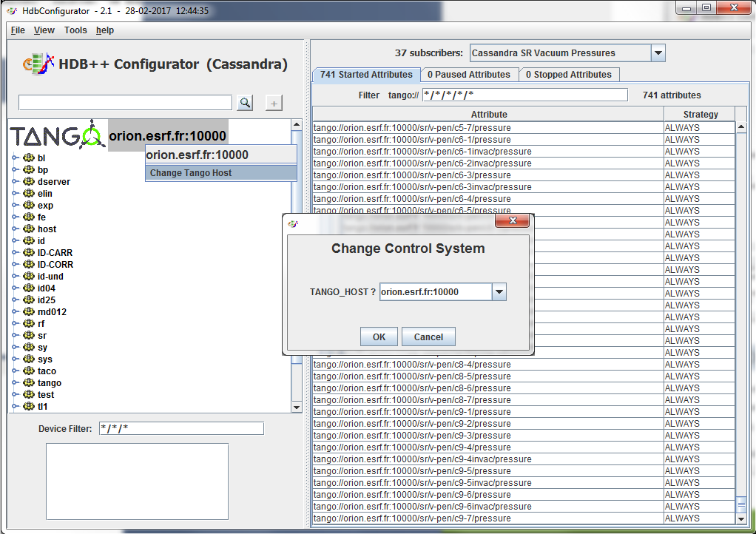The width and height of the screenshot is (756, 534).
Task: Click the attribute table scrollbar down arrow
Action: point(741,518)
